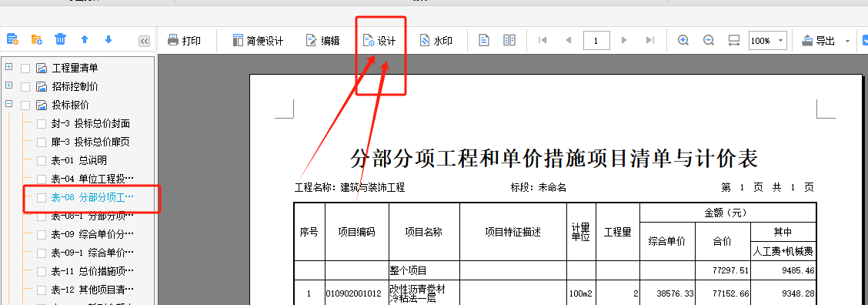This screenshot has width=868, height=305.
Task: Click the 打印 print button
Action: click(184, 41)
